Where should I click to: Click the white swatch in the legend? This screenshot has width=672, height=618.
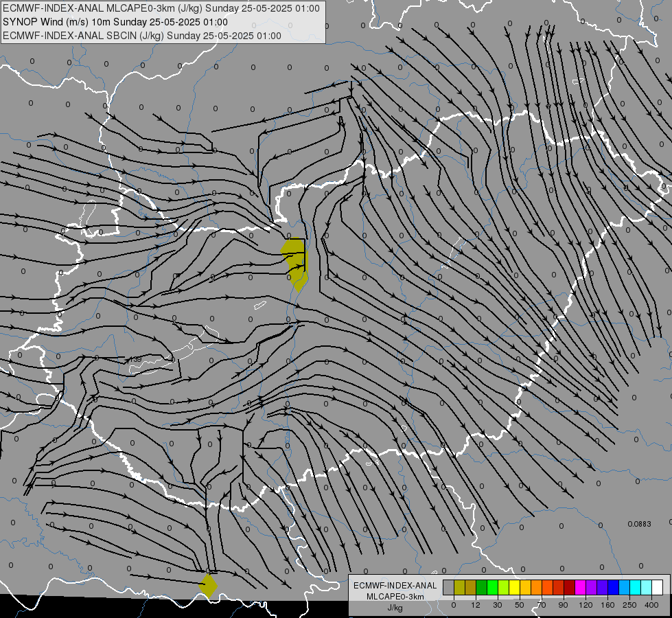pyautogui.click(x=657, y=587)
